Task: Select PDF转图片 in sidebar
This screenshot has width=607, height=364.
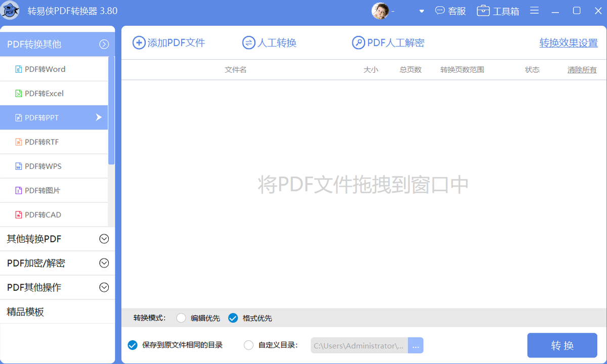Action: click(54, 191)
